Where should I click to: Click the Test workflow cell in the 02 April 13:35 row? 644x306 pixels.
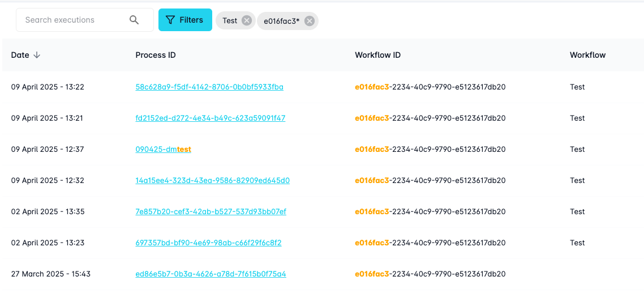(577, 211)
